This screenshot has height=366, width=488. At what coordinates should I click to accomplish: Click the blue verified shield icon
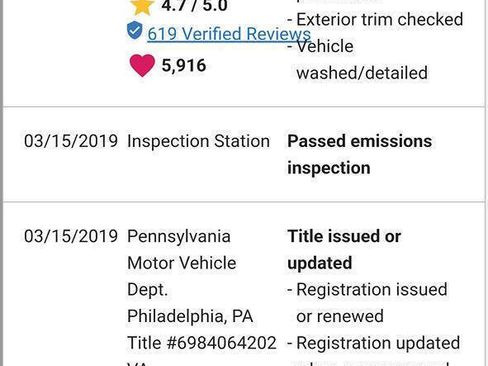pyautogui.click(x=135, y=30)
